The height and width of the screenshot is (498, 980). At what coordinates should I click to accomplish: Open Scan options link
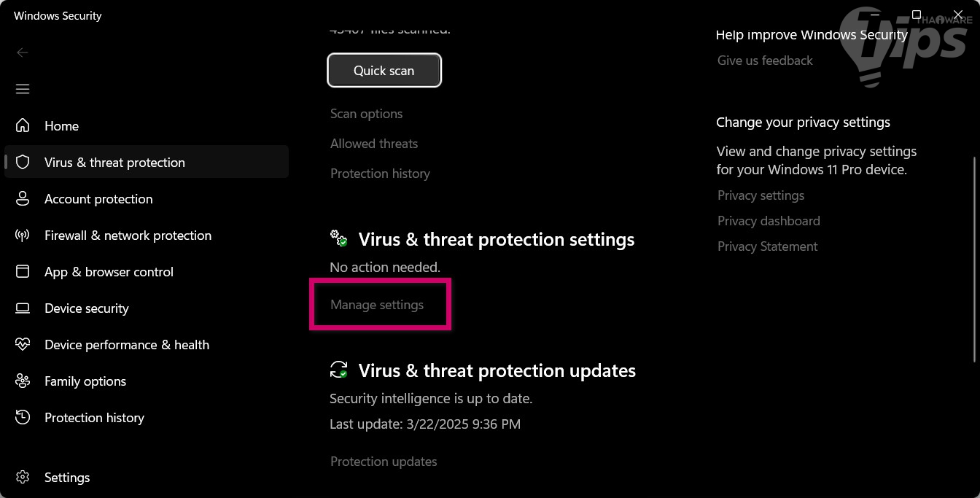366,114
